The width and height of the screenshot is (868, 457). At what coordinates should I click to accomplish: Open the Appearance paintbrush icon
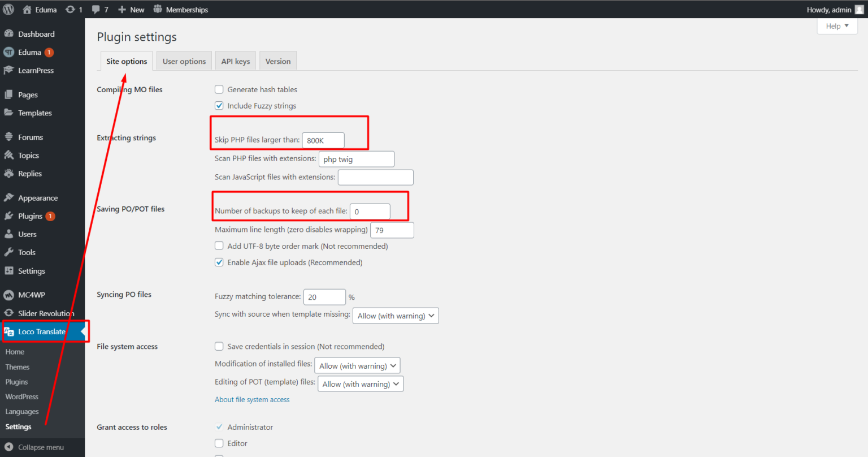click(x=10, y=197)
